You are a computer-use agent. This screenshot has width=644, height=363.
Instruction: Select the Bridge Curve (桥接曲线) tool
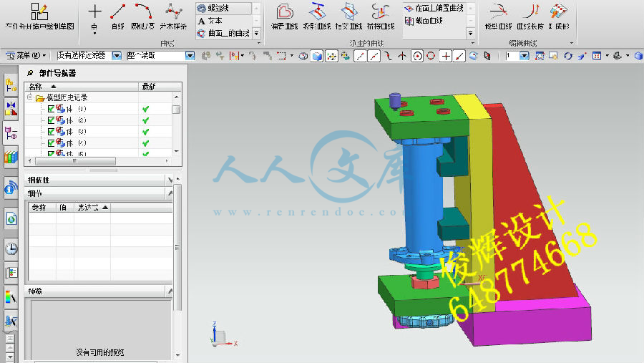(381, 16)
